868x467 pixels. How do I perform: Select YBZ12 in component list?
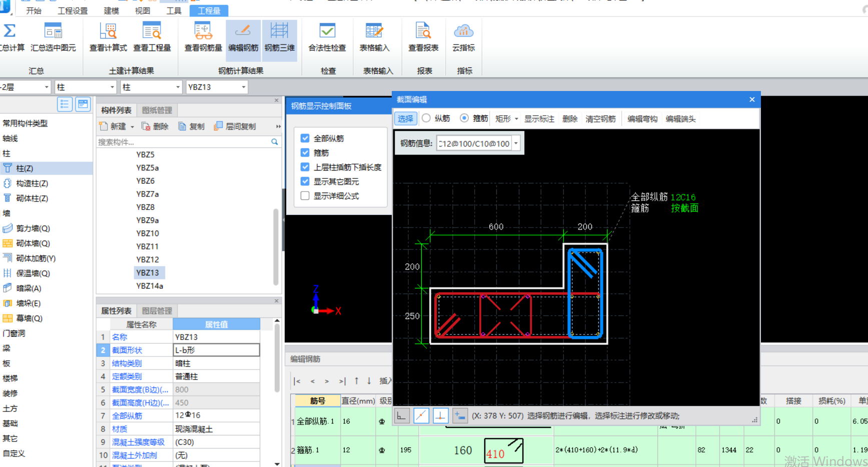(148, 259)
